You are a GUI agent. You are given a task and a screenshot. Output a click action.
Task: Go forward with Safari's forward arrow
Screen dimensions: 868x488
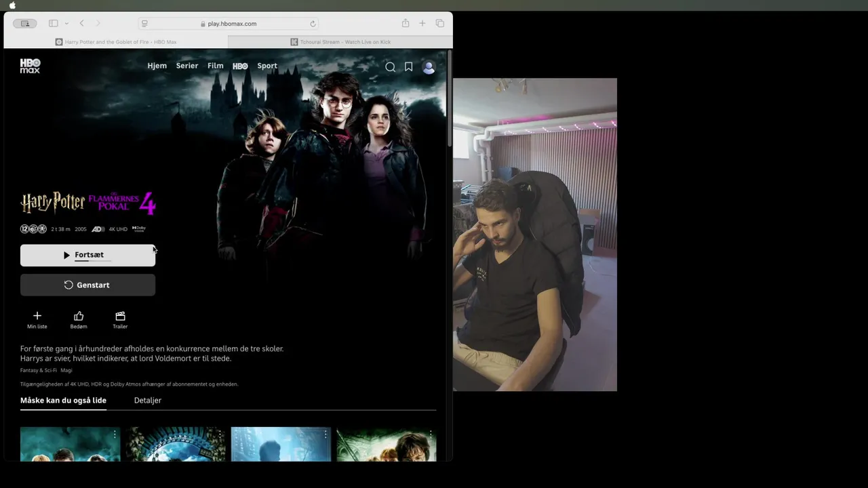[98, 23]
